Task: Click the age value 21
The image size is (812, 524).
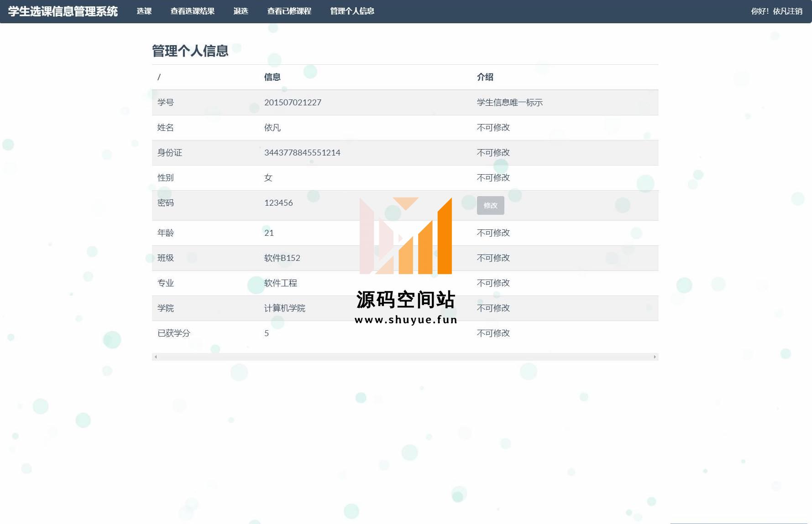Action: (x=269, y=233)
